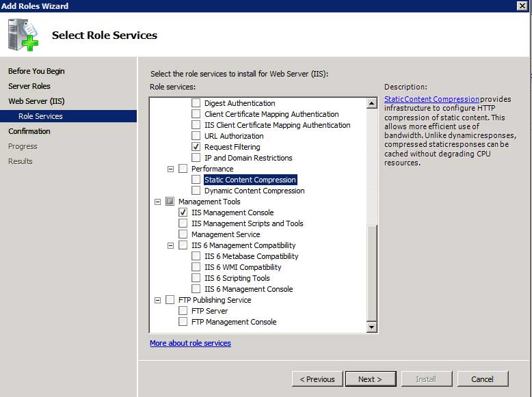Enable IP and Domain Restrictions checkbox
The height and width of the screenshot is (397, 532).
196,158
